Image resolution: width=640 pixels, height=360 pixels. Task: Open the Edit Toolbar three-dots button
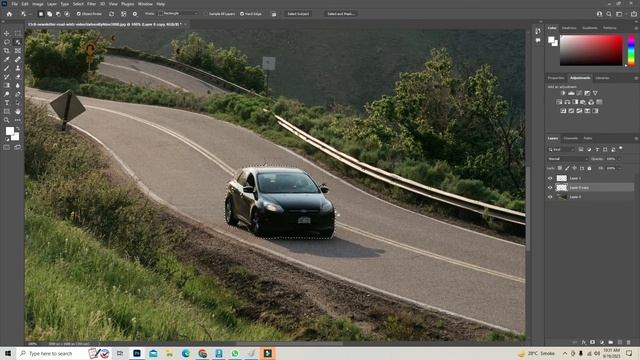coord(18,120)
